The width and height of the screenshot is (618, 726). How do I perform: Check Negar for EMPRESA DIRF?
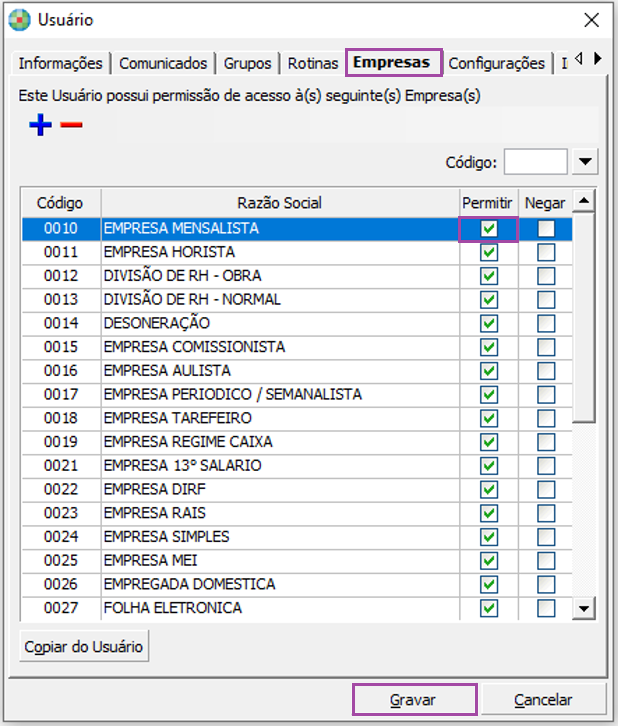click(546, 489)
